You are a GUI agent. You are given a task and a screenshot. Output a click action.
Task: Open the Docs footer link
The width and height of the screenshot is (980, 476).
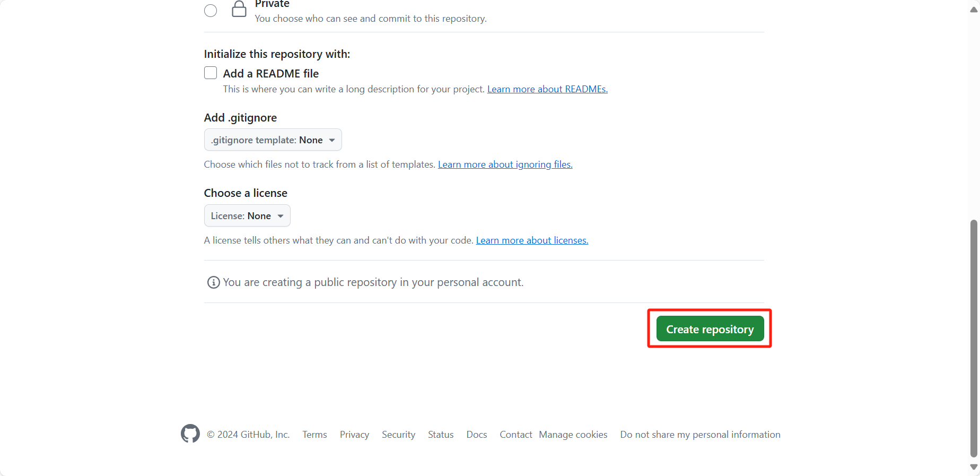(x=477, y=435)
